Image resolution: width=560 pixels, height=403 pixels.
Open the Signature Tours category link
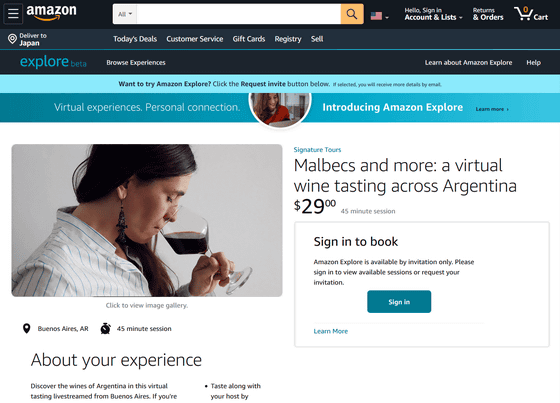[x=317, y=150]
